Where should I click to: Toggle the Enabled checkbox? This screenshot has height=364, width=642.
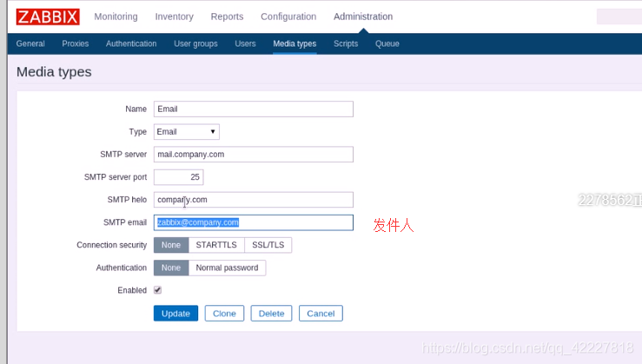tap(157, 290)
